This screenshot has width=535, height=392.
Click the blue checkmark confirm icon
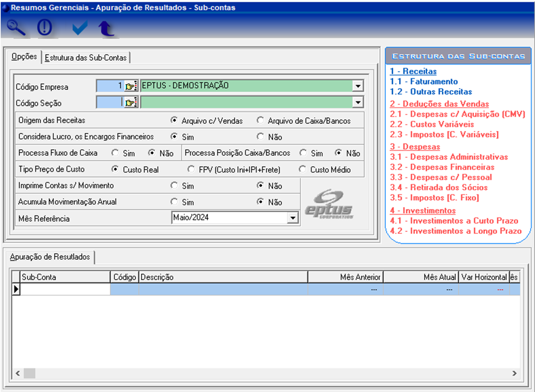tap(78, 28)
